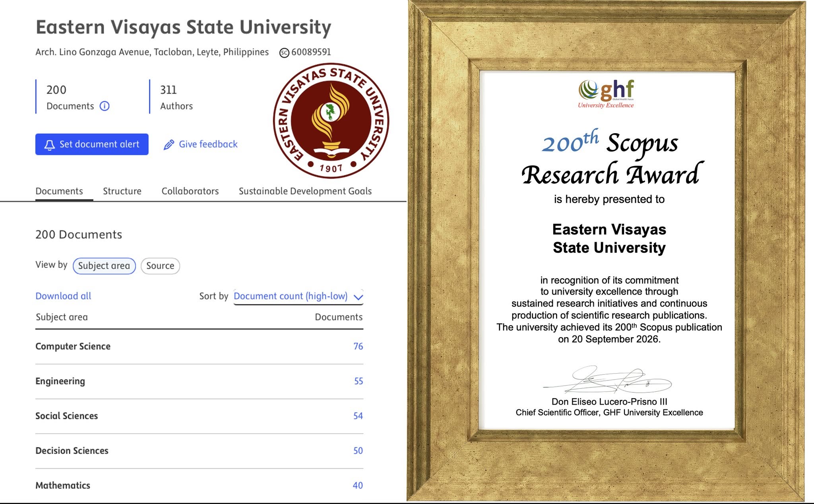Open the Document count sort dropdown
The height and width of the screenshot is (504, 814).
pyautogui.click(x=298, y=297)
